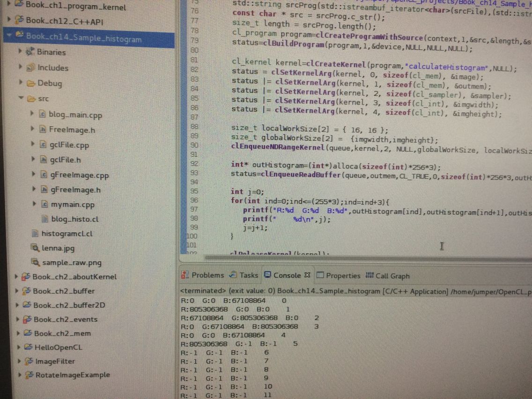Expand the mymain.cpp file node
Viewport: 532px width, 399px height.
(x=34, y=204)
